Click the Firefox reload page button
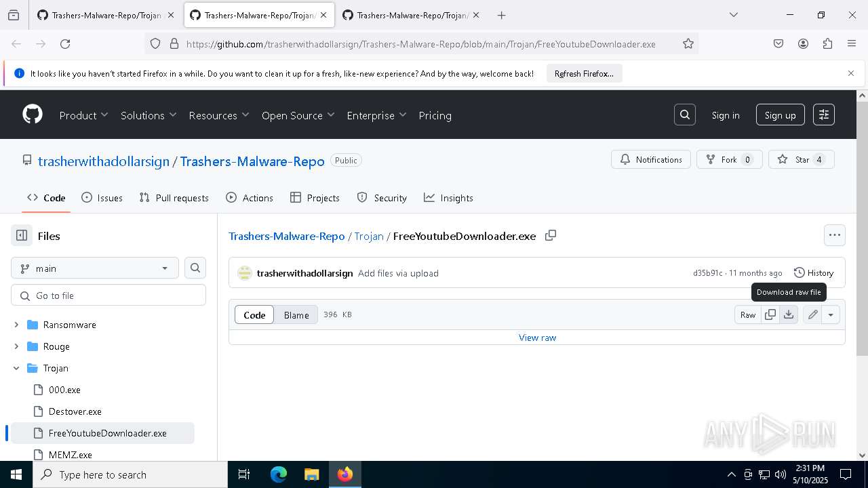The height and width of the screenshot is (488, 868). [65, 43]
